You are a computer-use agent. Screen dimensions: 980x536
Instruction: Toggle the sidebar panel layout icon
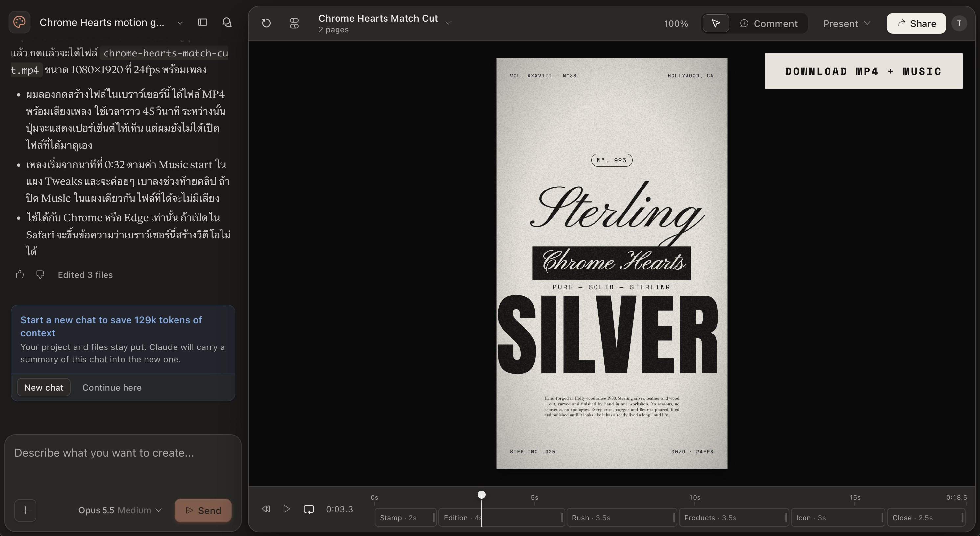(x=203, y=22)
